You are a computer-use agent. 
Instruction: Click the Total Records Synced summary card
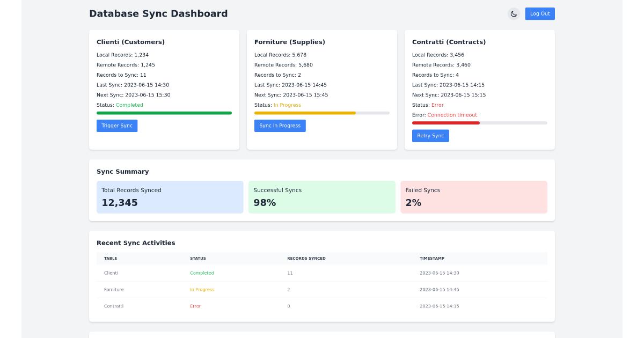point(170,197)
